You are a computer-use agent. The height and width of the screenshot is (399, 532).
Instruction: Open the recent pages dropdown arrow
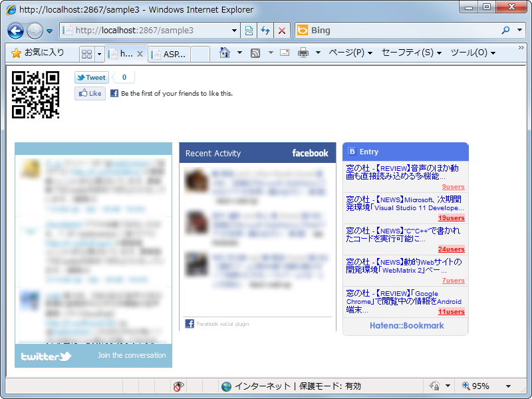tap(49, 31)
